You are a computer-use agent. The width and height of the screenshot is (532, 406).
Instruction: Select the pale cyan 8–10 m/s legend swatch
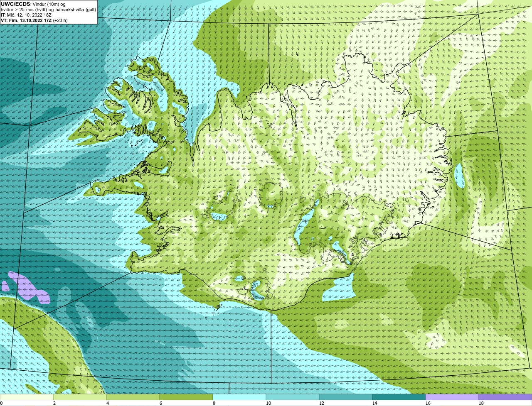coord(239,397)
